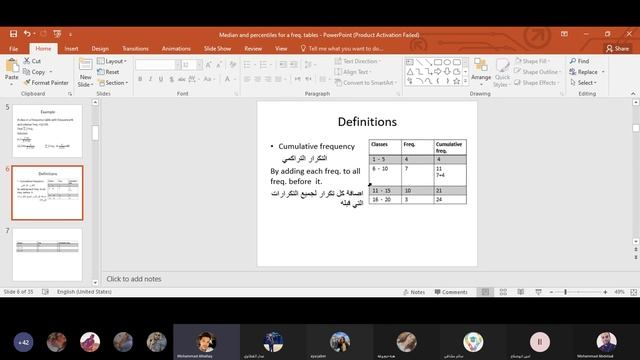Expand the Text Direction dropdown
640x360 pixels.
pos(358,61)
